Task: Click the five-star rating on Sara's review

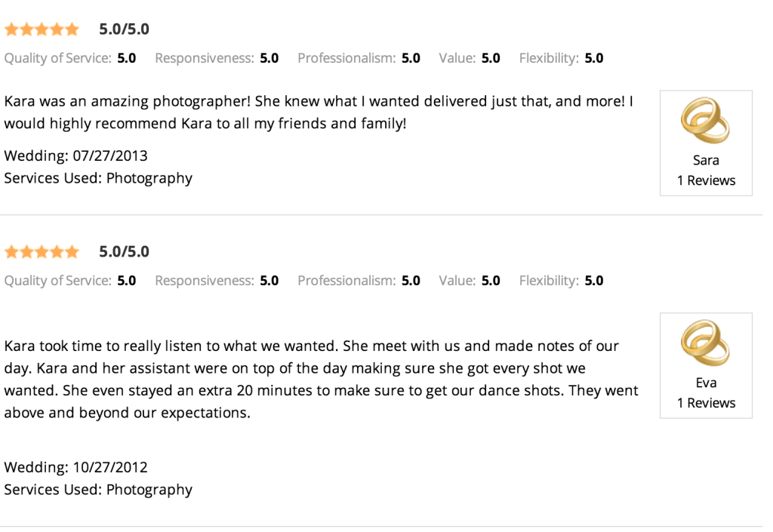Action: (42, 29)
